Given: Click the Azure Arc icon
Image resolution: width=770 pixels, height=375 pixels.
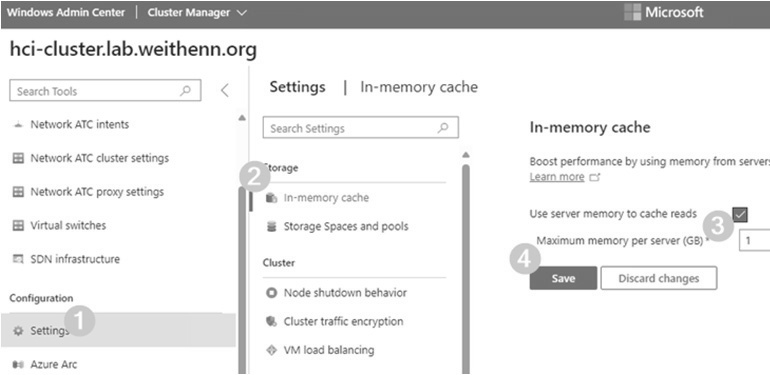Looking at the screenshot, I should tap(18, 364).
